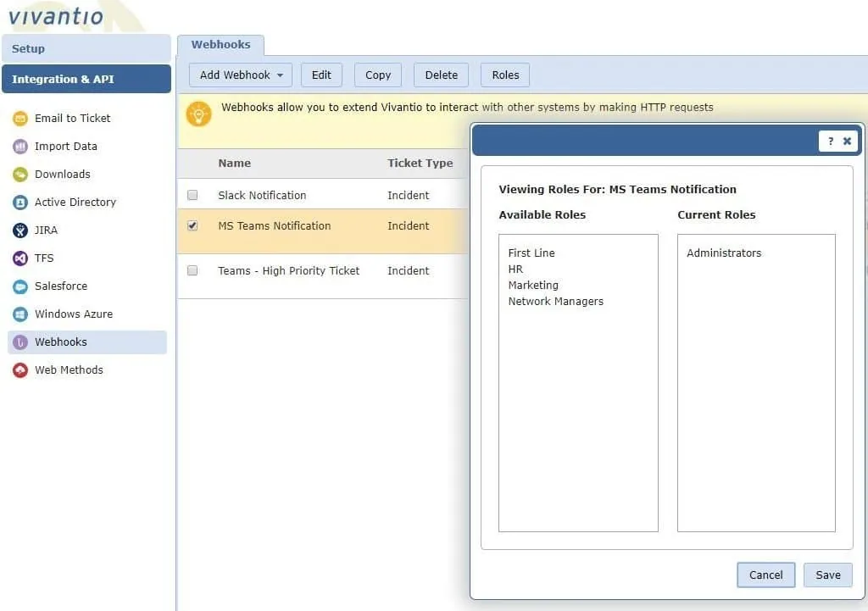Click the Email to Ticket envelope icon
The image size is (868, 611).
(20, 119)
